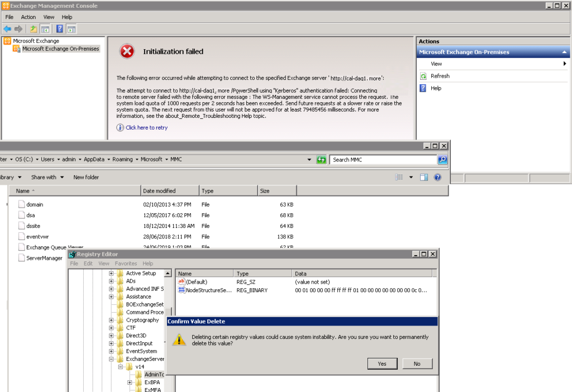Collapse the ExchangeServer registry key
The width and height of the screenshot is (572, 392).
[112, 359]
